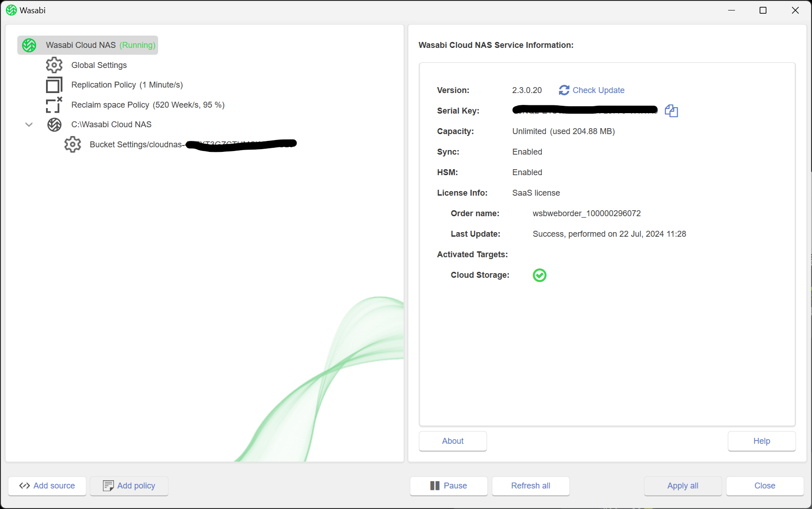The width and height of the screenshot is (812, 509).
Task: Click the Help button
Action: pos(762,441)
